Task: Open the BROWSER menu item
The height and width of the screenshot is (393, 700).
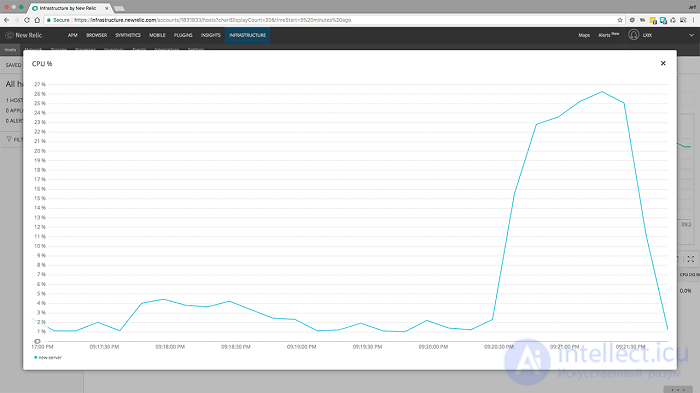Action: 96,35
